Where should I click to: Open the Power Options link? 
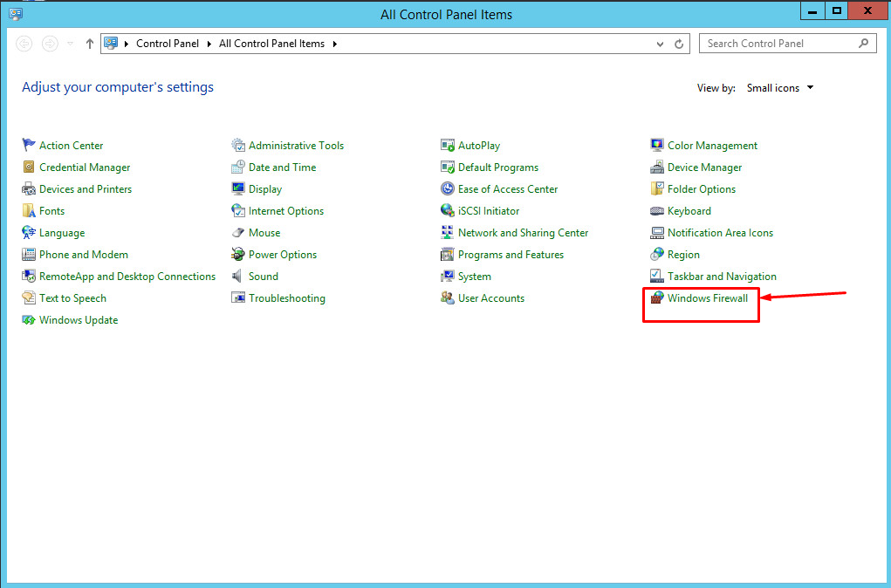pyautogui.click(x=283, y=255)
